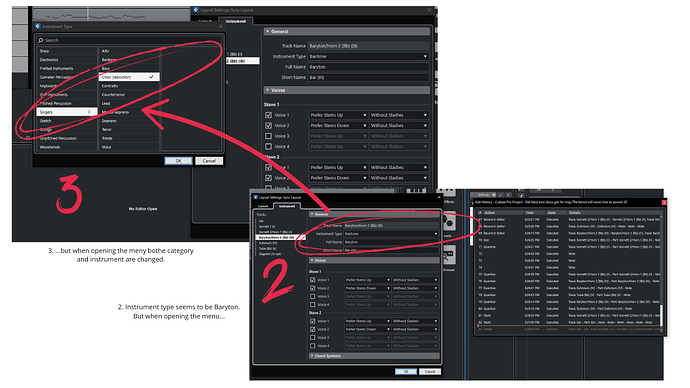Switch to Layout tab in Tracks-list Layout Settings

pos(263,206)
